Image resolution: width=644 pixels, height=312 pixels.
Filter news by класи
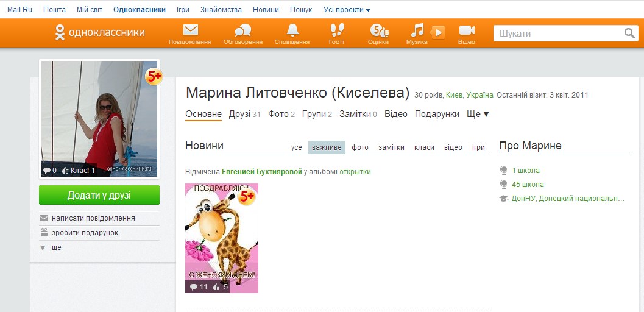[424, 147]
